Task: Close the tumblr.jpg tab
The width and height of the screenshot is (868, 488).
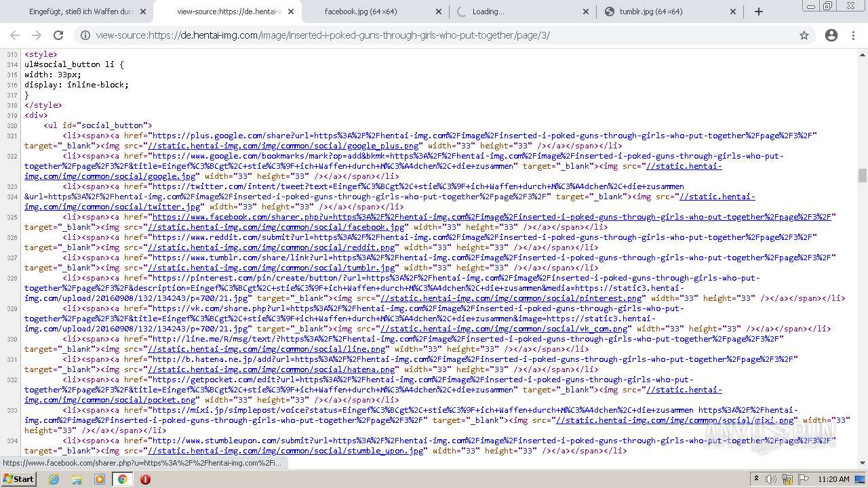Action: click(733, 12)
